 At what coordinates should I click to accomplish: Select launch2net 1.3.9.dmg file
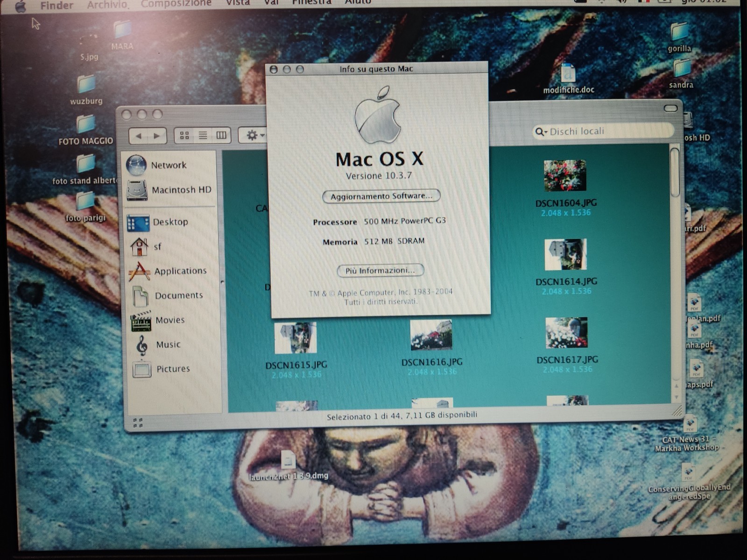pos(288,465)
